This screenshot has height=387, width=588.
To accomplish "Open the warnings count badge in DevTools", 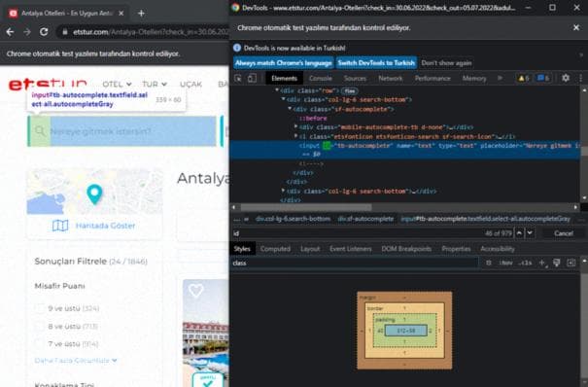I will 523,78.
